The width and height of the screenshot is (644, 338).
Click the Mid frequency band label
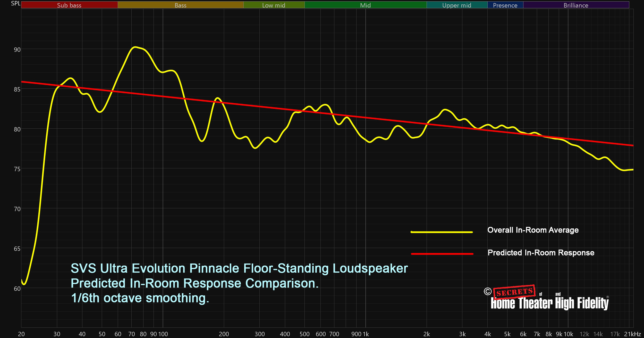(x=365, y=5)
